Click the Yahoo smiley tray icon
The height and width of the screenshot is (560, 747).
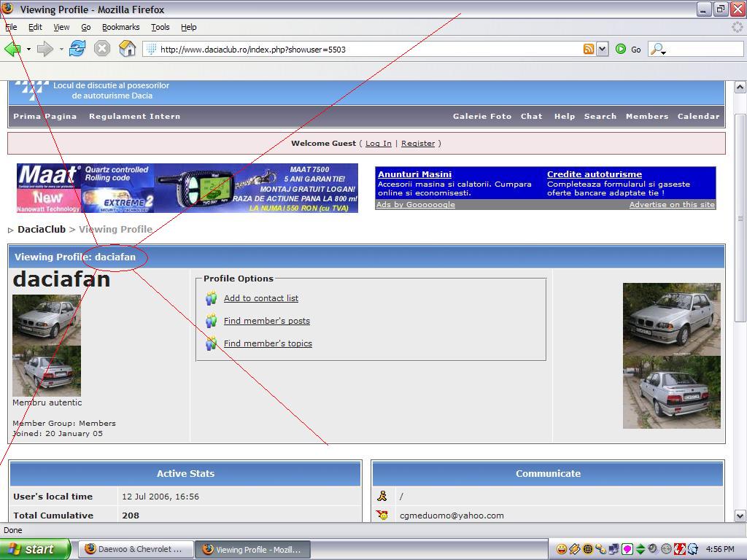coord(562,549)
